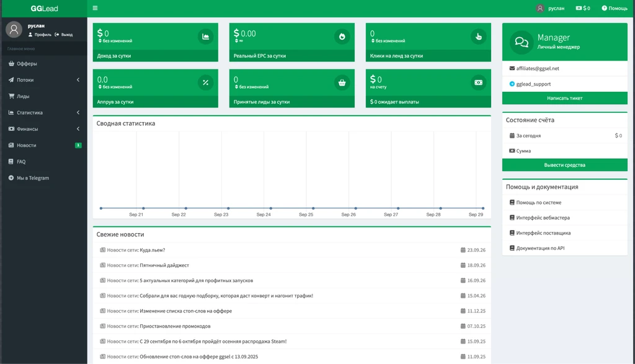The width and height of the screenshot is (635, 364).
Task: Click the user avatar in the top bar
Action: point(540,8)
